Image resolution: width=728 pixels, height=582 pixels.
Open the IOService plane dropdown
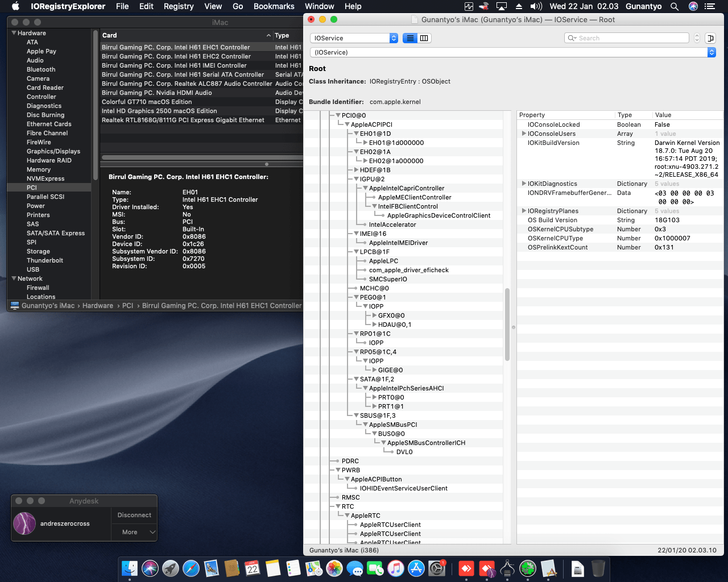pyautogui.click(x=354, y=38)
